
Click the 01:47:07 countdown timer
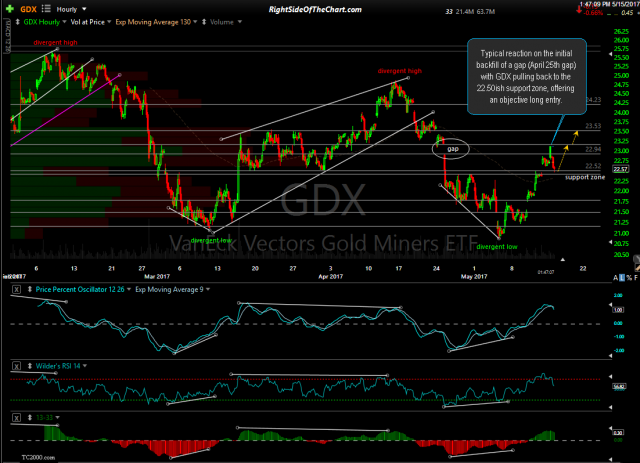click(x=546, y=272)
